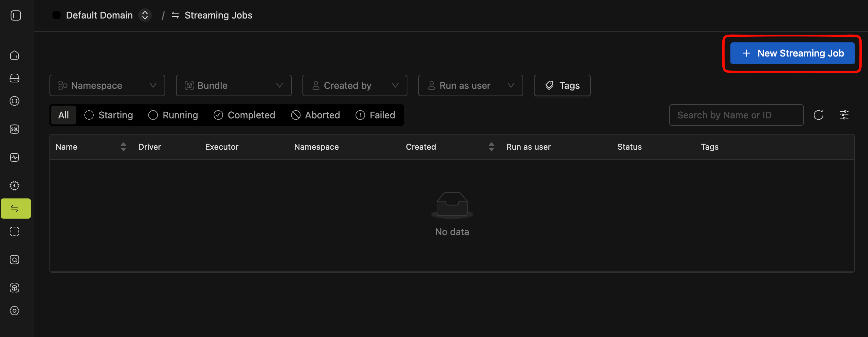Open the bundle cube icon in sidebar

[x=14, y=288]
